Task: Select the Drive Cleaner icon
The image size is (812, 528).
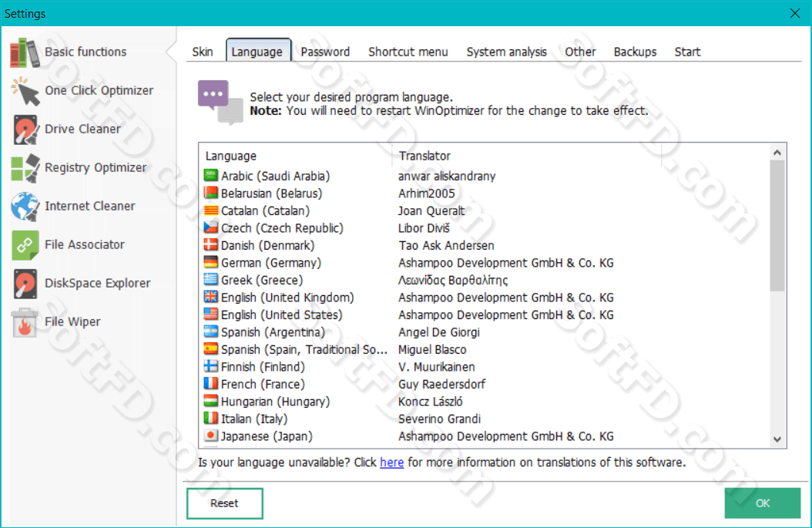Action: [x=25, y=129]
